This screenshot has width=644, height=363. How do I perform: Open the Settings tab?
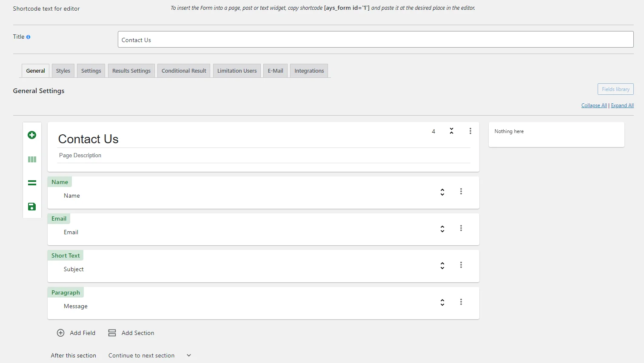click(91, 71)
